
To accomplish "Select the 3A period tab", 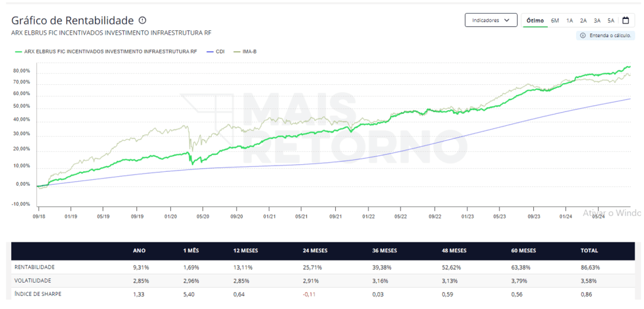I will pyautogui.click(x=597, y=21).
